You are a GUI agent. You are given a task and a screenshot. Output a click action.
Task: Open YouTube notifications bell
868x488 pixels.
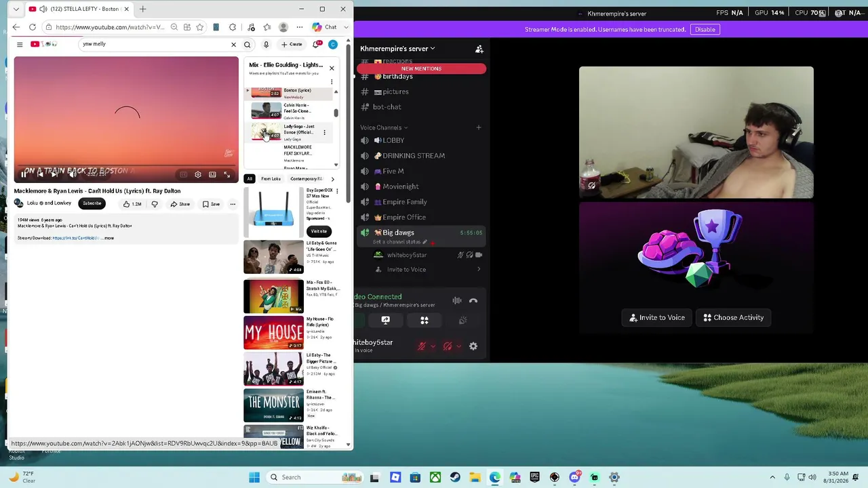316,45
